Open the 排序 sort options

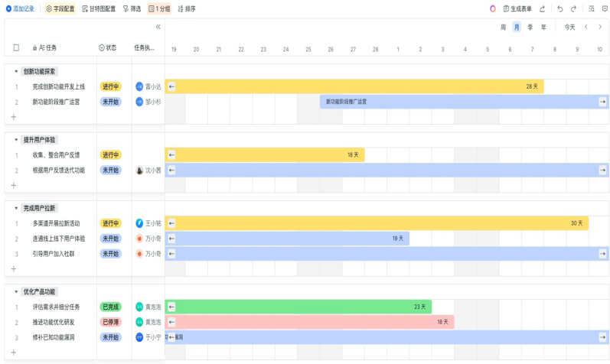[187, 9]
